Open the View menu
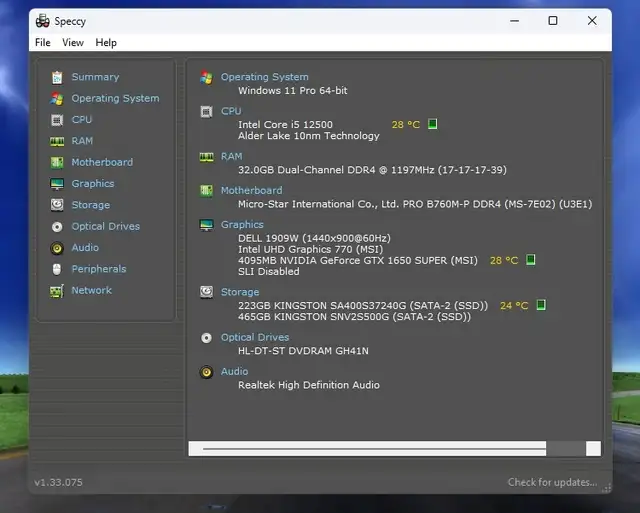The image size is (640, 513). pos(73,42)
